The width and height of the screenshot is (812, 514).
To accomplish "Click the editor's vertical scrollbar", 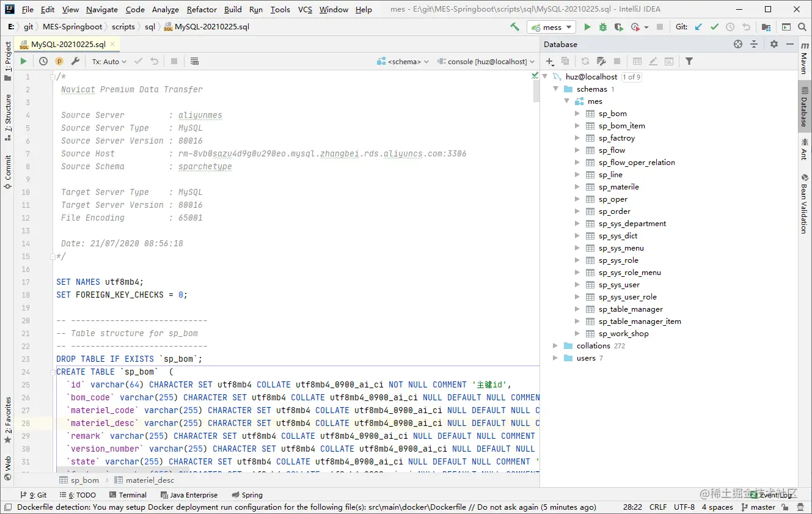I will pos(536,90).
